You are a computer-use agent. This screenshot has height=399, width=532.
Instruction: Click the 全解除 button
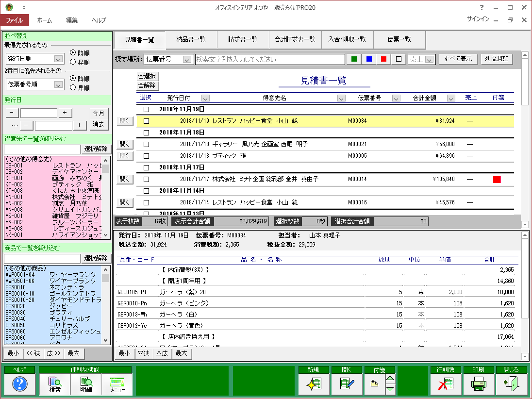(x=147, y=85)
